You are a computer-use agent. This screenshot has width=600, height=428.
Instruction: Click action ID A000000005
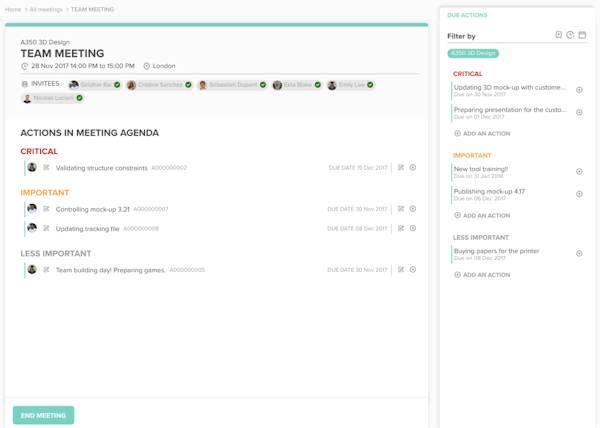tap(187, 270)
